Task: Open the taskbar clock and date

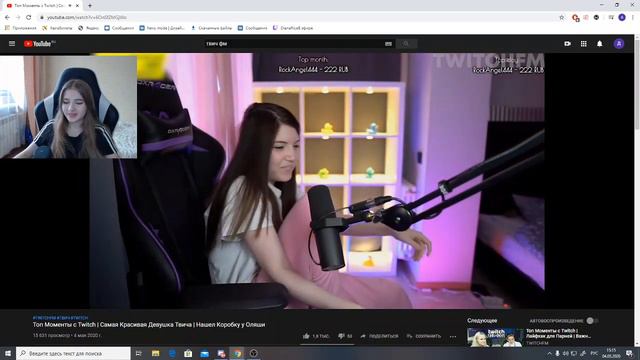Action: pyautogui.click(x=611, y=353)
